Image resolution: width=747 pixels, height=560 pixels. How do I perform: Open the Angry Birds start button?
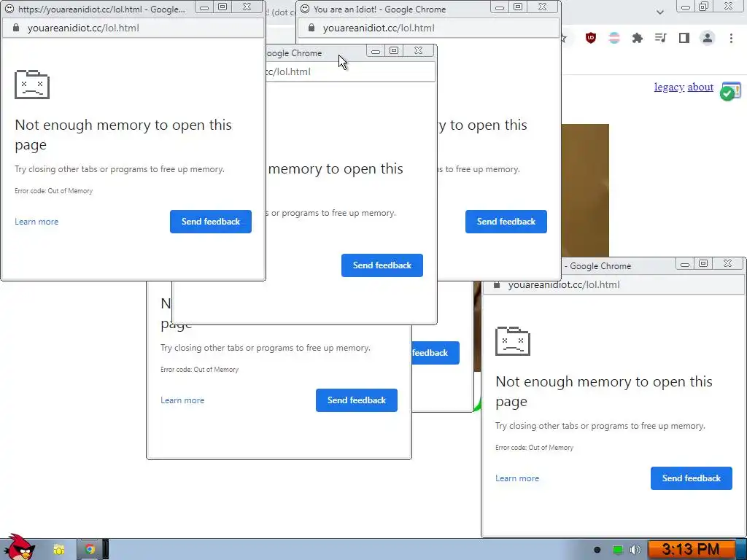(x=20, y=548)
